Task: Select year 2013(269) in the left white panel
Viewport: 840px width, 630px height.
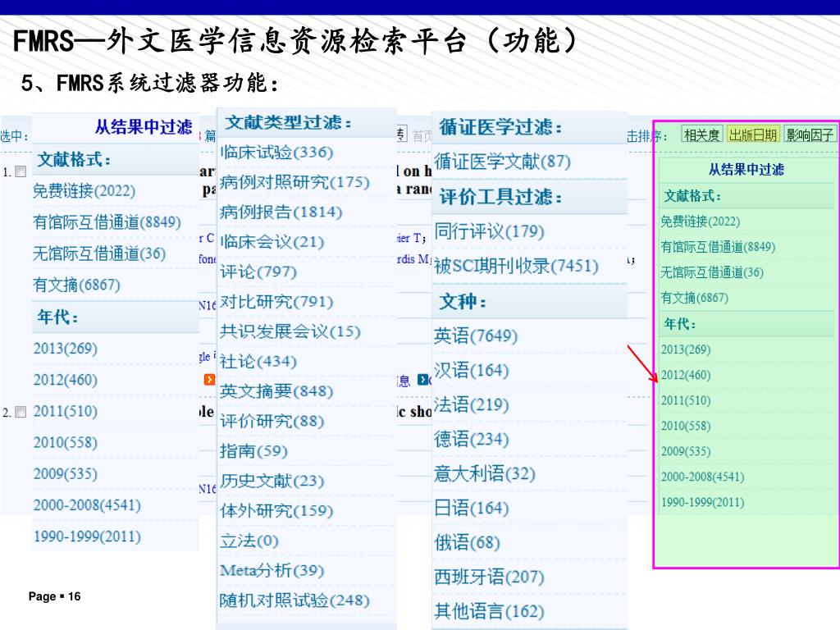Action: [66, 348]
